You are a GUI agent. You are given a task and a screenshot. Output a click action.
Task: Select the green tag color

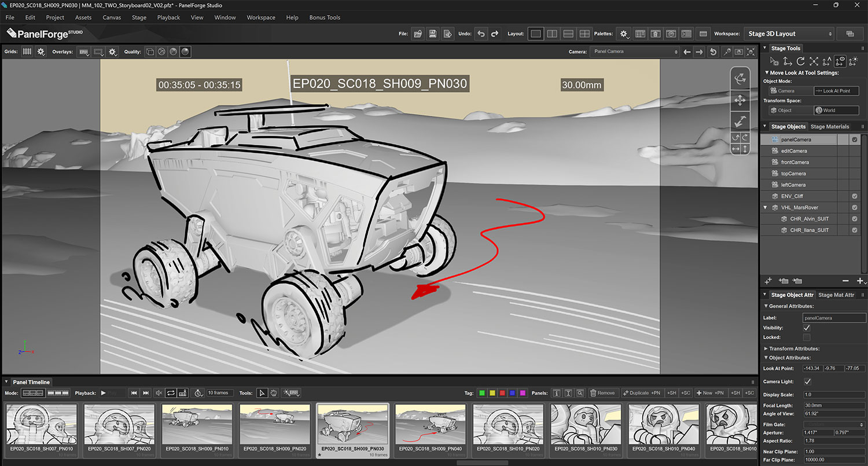click(481, 393)
